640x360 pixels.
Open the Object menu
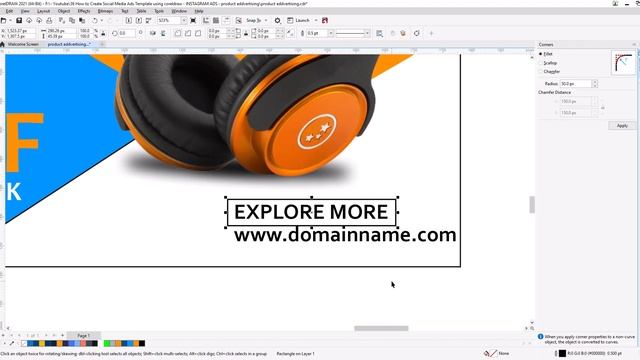tap(64, 11)
